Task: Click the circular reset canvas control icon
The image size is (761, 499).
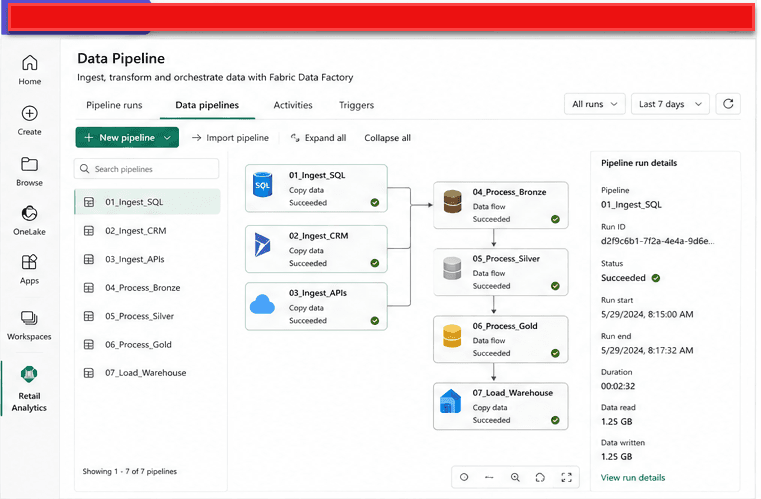Action: pos(540,478)
